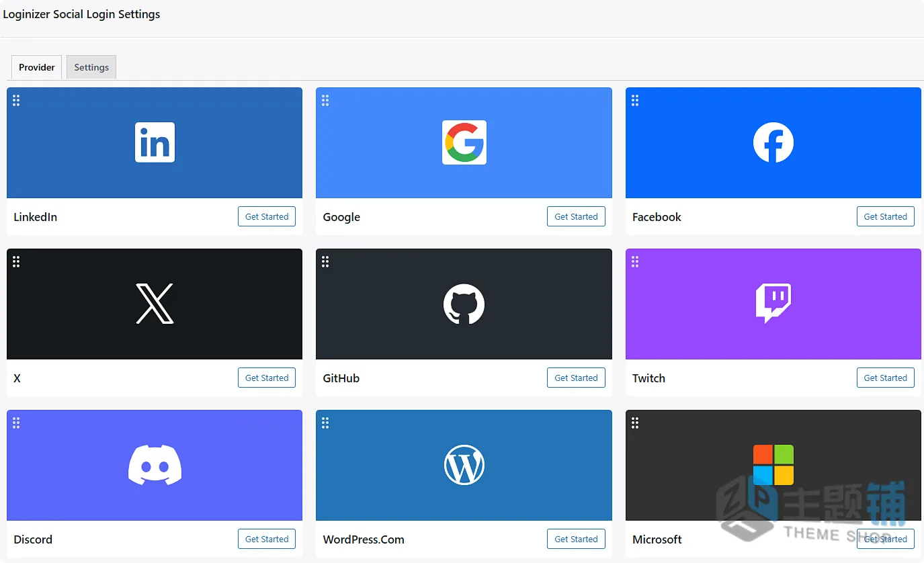Screen dimensions: 924x563
Task: Click the Loginizer Social Login Settings heading
Action: [81, 14]
